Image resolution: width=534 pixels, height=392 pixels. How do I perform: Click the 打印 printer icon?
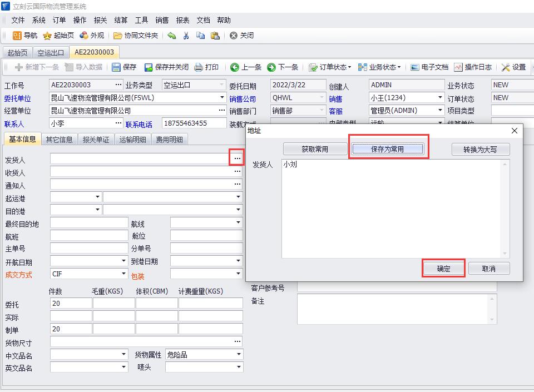pyautogui.click(x=199, y=67)
